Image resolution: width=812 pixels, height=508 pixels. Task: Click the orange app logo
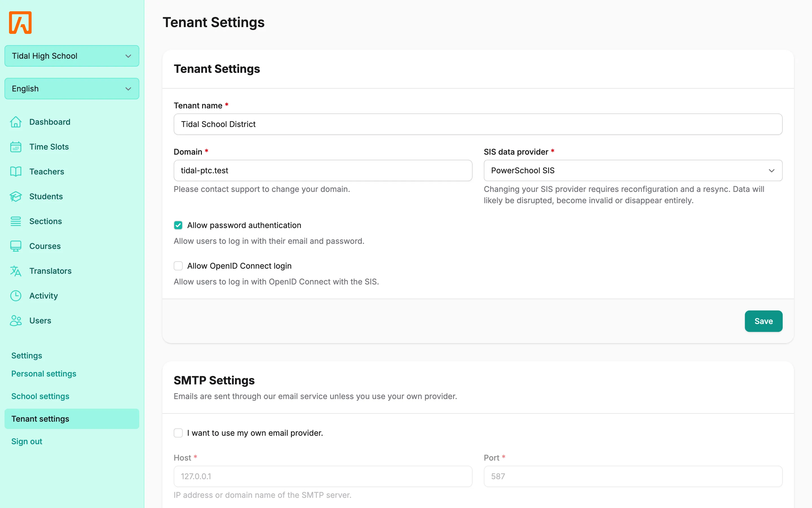tap(20, 23)
